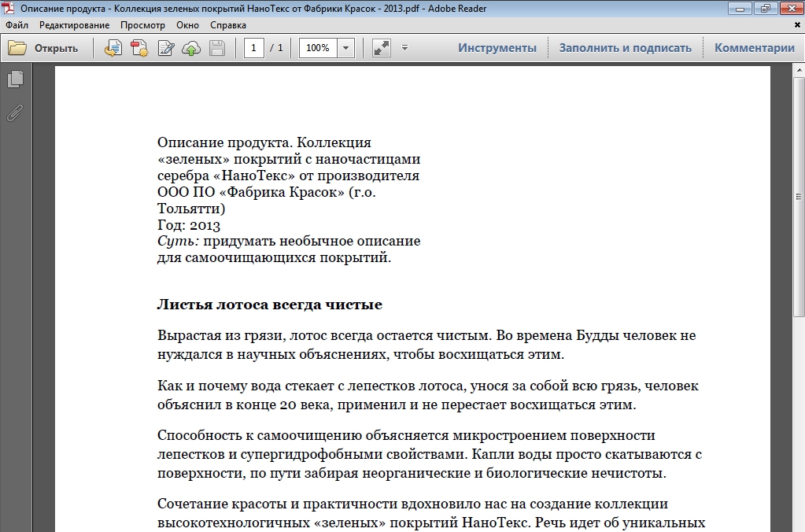Open Заполнить и подписать pane
The height and width of the screenshot is (532, 805).
pyautogui.click(x=626, y=48)
